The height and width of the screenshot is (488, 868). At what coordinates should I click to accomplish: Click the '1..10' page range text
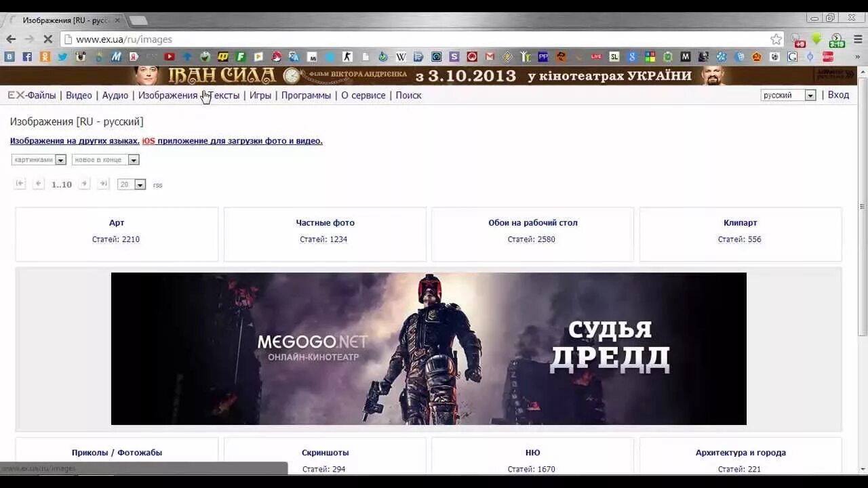[x=62, y=184]
